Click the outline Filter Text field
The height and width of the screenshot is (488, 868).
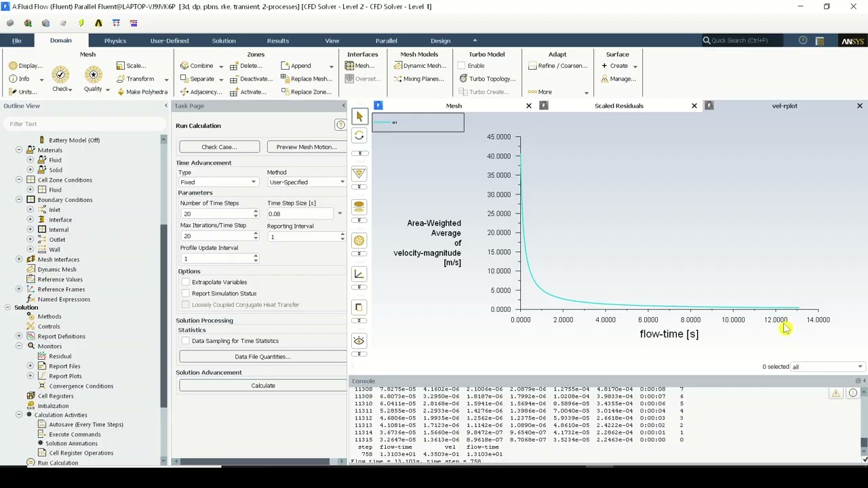coord(83,124)
